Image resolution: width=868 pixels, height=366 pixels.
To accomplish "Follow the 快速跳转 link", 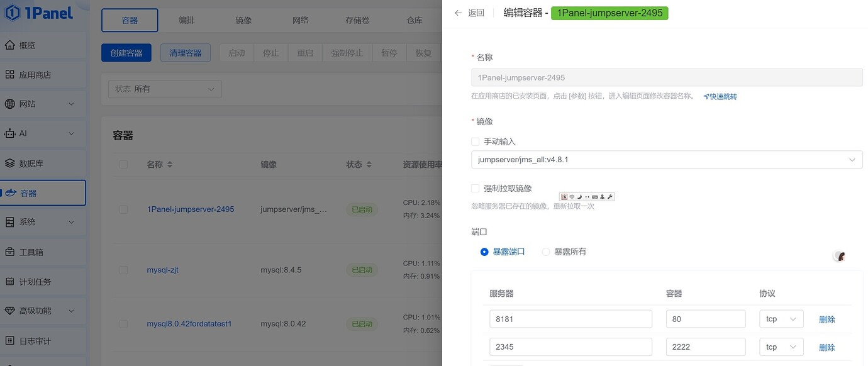I will point(721,96).
